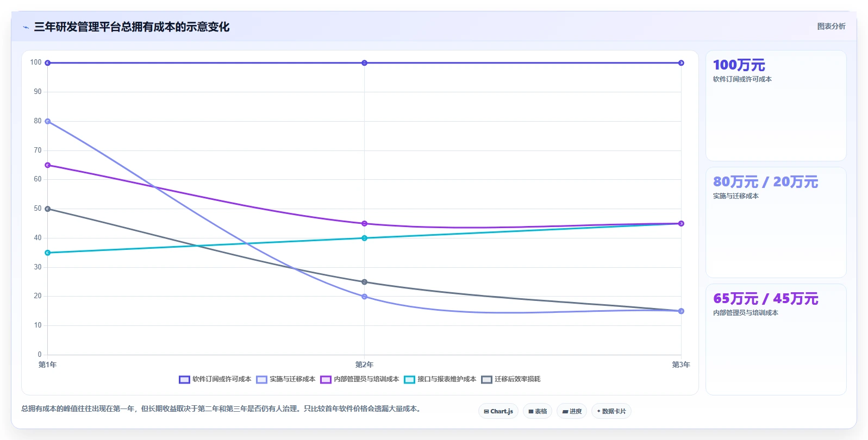Screen dimensions: 868x440
Task: Click the 100万元 data card value
Action: pyautogui.click(x=739, y=65)
